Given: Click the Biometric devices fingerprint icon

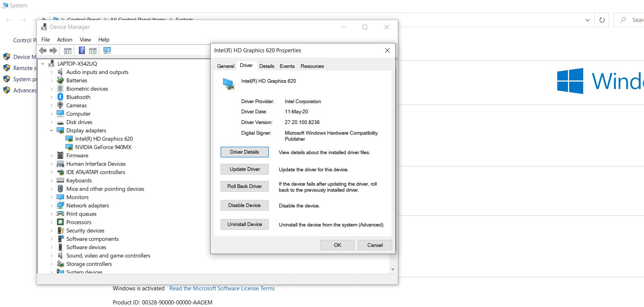Looking at the screenshot, I should tap(60, 89).
